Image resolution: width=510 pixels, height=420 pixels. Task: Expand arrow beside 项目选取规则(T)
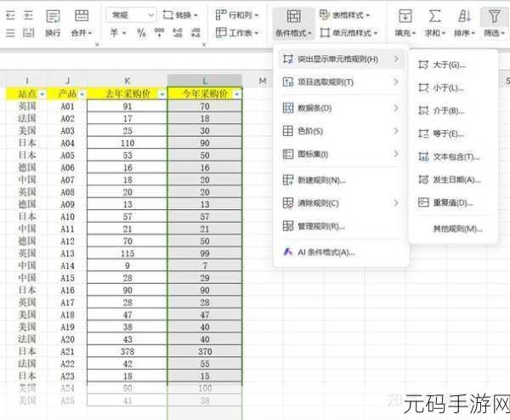tap(396, 82)
